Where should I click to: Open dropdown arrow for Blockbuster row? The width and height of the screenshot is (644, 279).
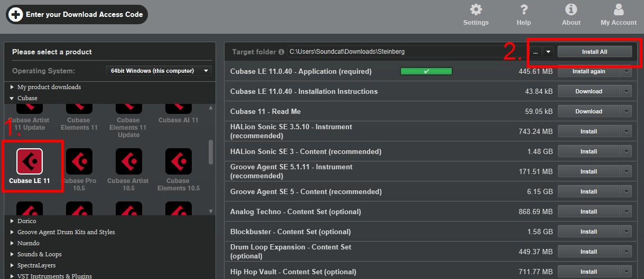pyautogui.click(x=626, y=232)
